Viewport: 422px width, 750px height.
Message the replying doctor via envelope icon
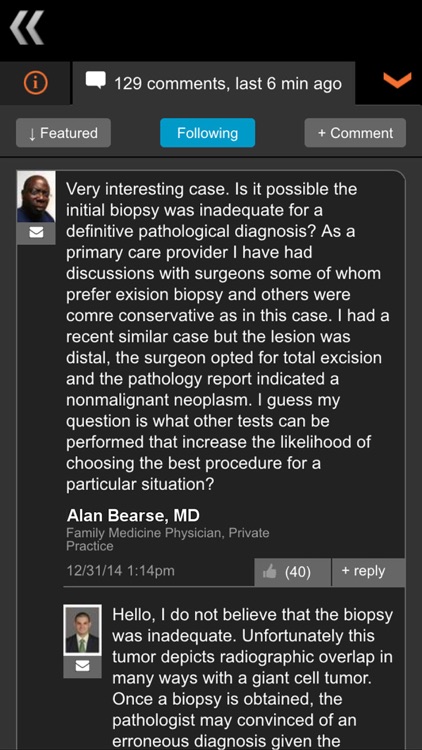coord(82,666)
